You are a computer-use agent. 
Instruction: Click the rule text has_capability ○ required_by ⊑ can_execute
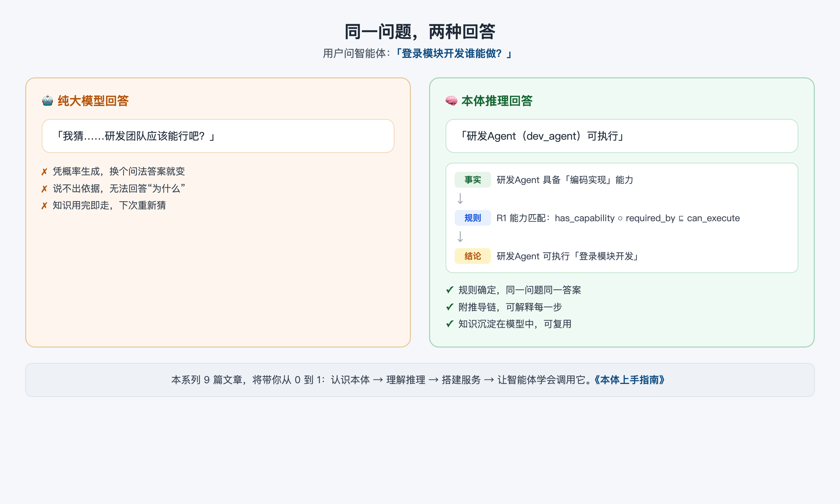click(x=647, y=218)
